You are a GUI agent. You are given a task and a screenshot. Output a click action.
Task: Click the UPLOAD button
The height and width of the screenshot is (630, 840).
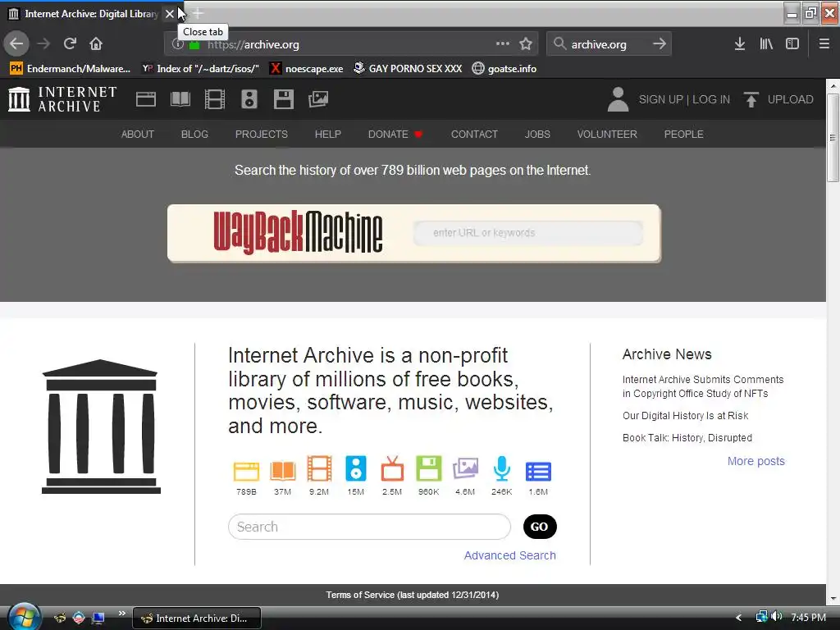(779, 99)
